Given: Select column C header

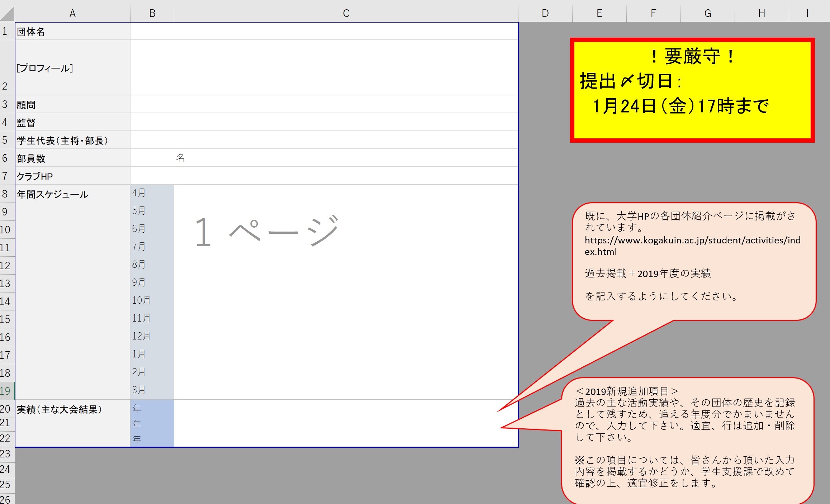Looking at the screenshot, I should tap(346, 13).
